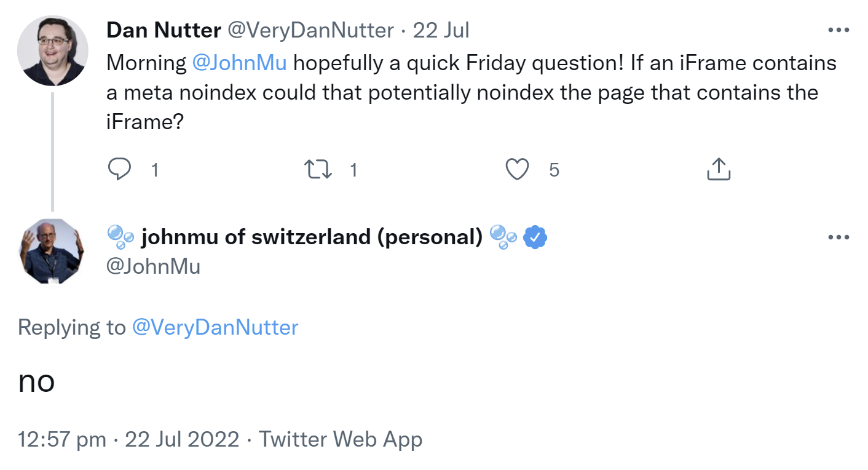This screenshot has width=868, height=470.
Task: View the 1 reply count
Action: pyautogui.click(x=154, y=170)
